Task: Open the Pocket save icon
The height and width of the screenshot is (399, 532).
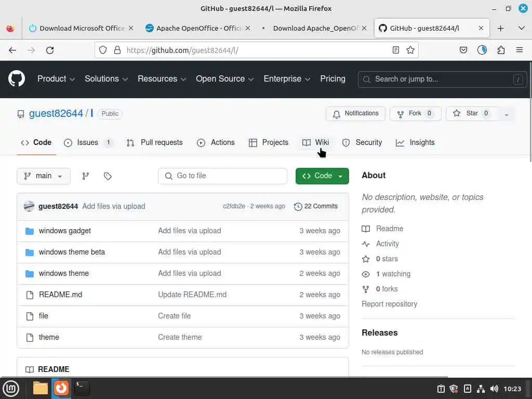Action: pos(463,50)
